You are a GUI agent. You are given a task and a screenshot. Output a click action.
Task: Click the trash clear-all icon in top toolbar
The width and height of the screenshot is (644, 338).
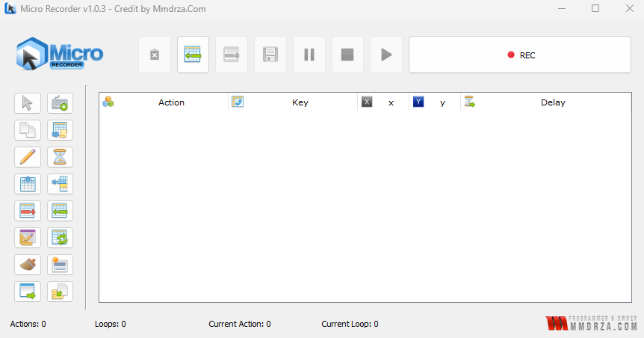[x=155, y=55]
